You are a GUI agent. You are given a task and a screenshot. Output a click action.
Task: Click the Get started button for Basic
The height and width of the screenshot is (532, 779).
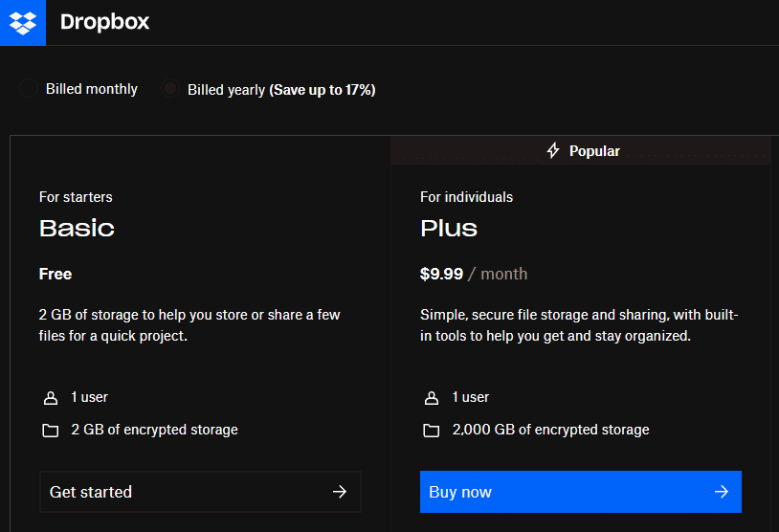(x=200, y=492)
